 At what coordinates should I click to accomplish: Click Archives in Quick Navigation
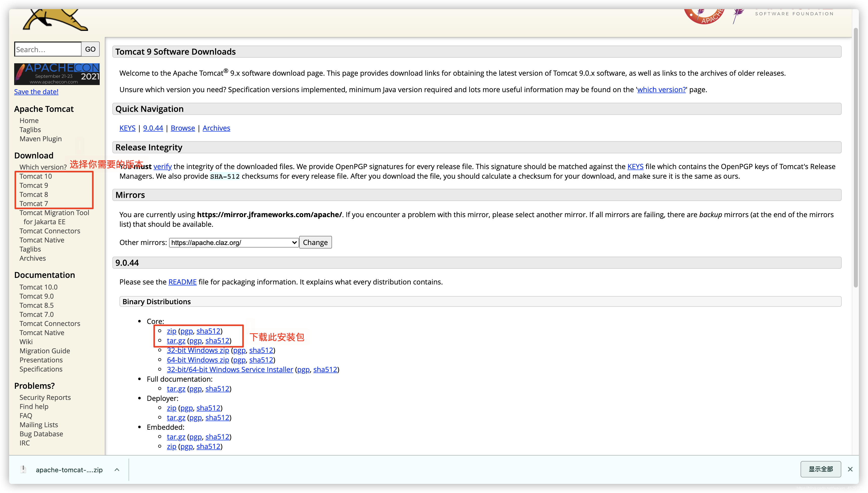point(216,128)
